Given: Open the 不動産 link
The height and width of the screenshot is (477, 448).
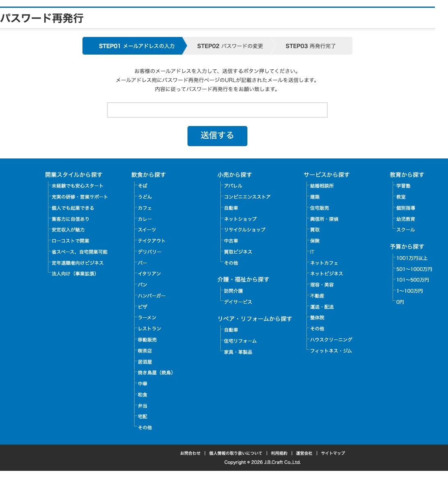Looking at the screenshot, I should coord(317,296).
